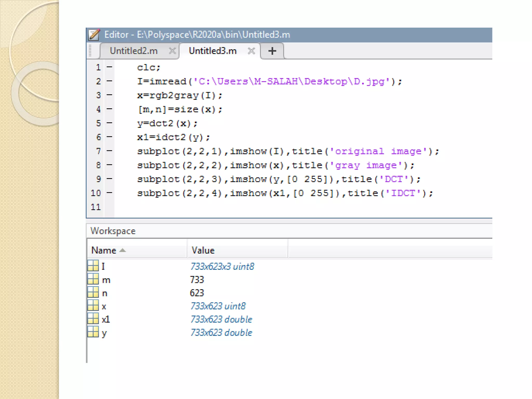The height and width of the screenshot is (399, 532).
Task: Click the Editor pencil icon in title bar
Action: click(94, 35)
